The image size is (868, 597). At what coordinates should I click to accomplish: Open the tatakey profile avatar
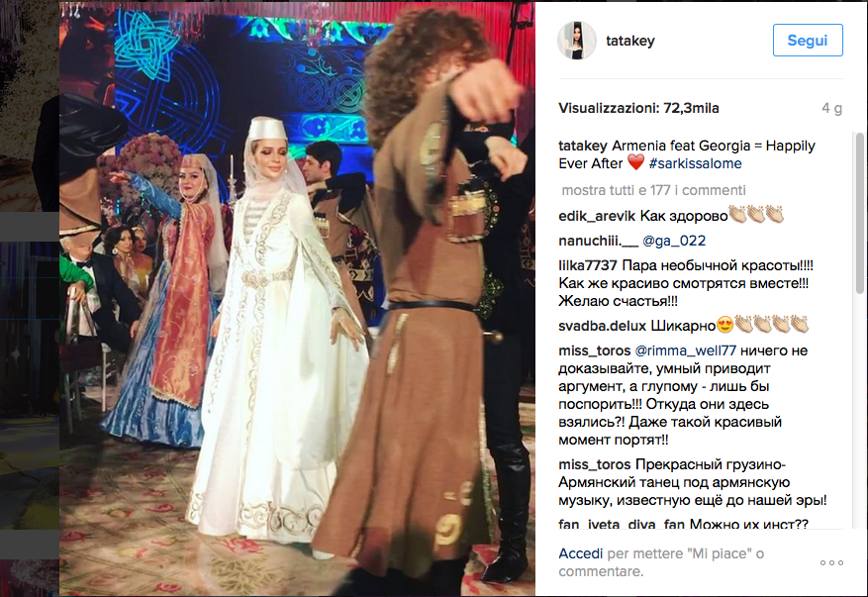click(576, 41)
